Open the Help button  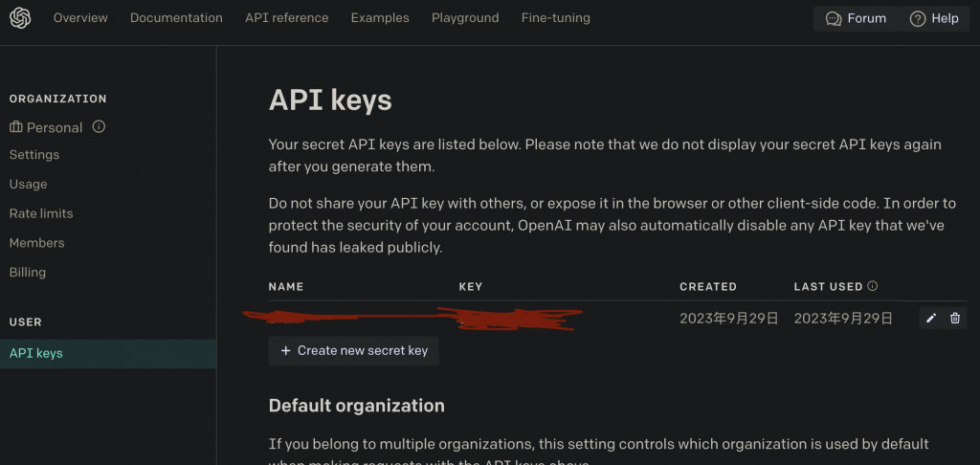[934, 18]
